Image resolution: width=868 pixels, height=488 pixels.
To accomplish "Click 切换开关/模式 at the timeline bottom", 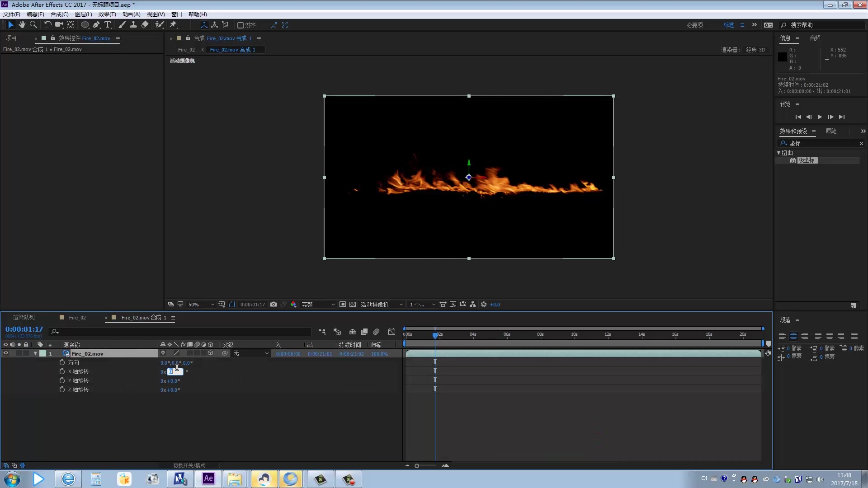I will [189, 465].
